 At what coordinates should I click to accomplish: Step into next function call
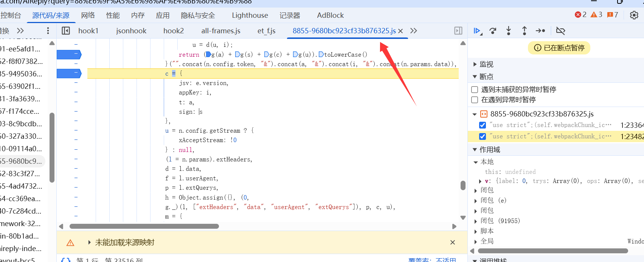coord(509,31)
